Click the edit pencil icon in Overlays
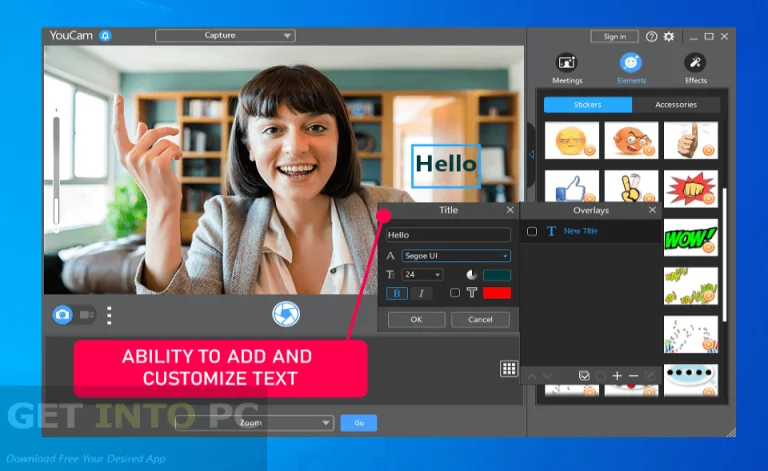 pos(650,376)
